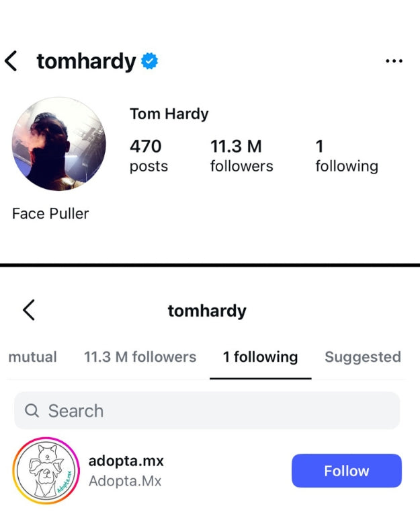
Task: Switch to the Suggested tab
Action: click(x=362, y=357)
